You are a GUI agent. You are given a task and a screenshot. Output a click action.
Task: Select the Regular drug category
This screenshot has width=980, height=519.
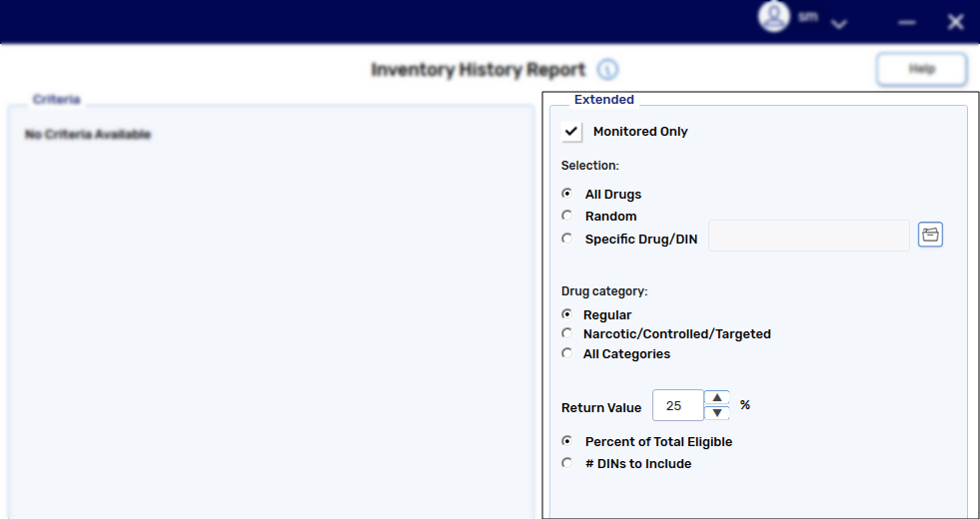[567, 314]
